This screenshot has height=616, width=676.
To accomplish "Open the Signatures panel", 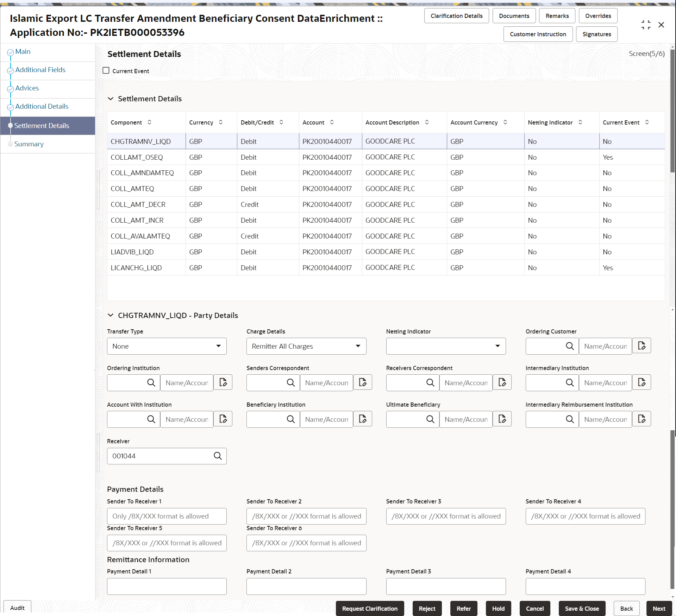I will [596, 34].
